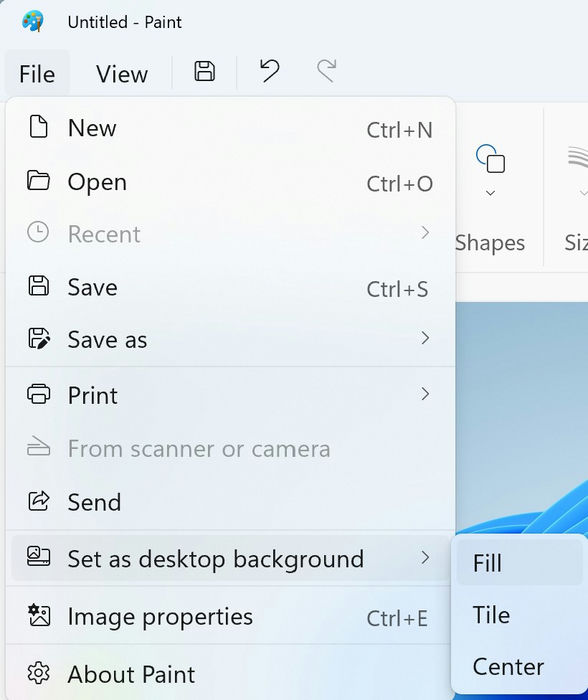
Task: Click the undo arrow icon
Action: point(270,71)
